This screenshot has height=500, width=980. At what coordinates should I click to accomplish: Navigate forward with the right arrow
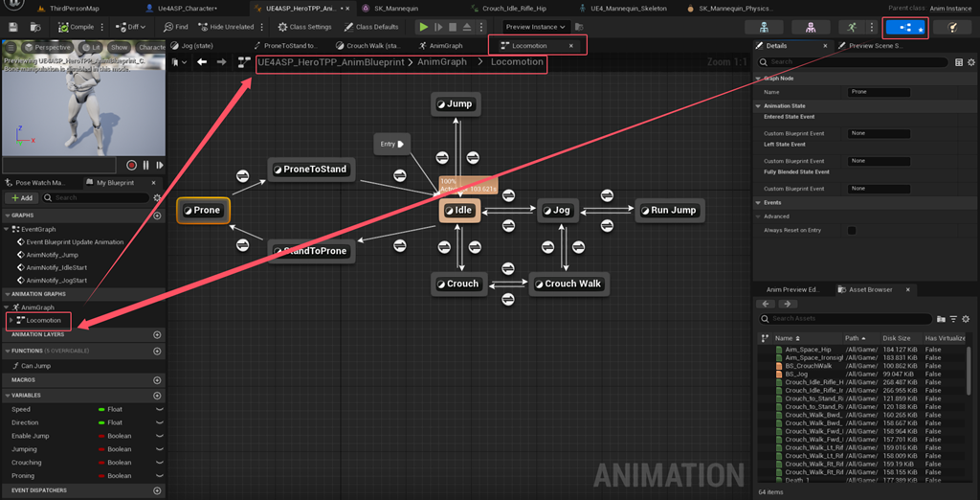pos(221,62)
